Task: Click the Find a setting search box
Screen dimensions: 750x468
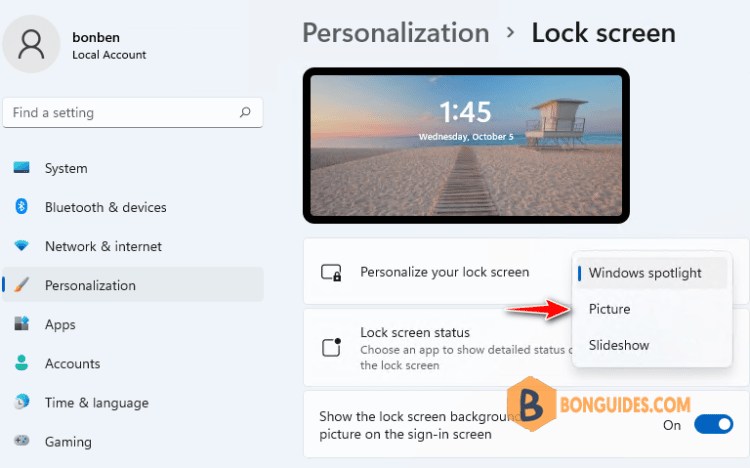Action: tap(120, 113)
